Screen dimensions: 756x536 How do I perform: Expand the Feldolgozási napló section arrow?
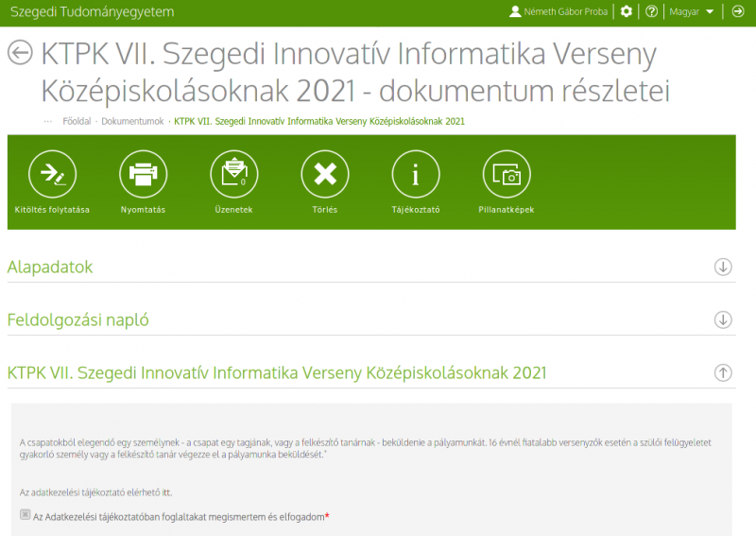pyautogui.click(x=723, y=320)
